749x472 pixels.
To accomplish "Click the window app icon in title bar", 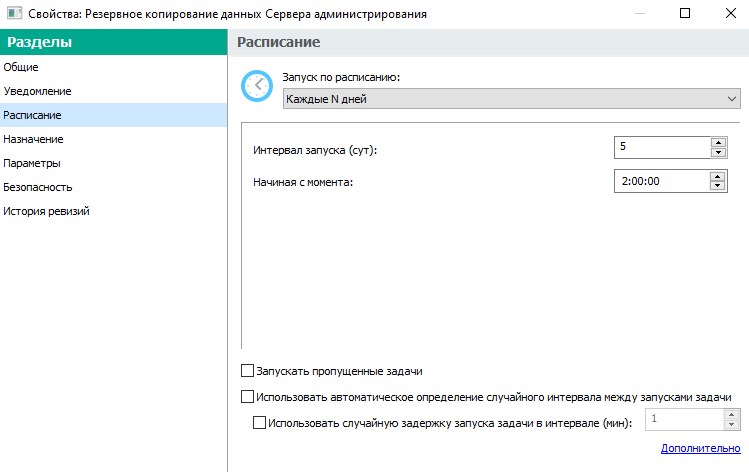I will (x=14, y=13).
